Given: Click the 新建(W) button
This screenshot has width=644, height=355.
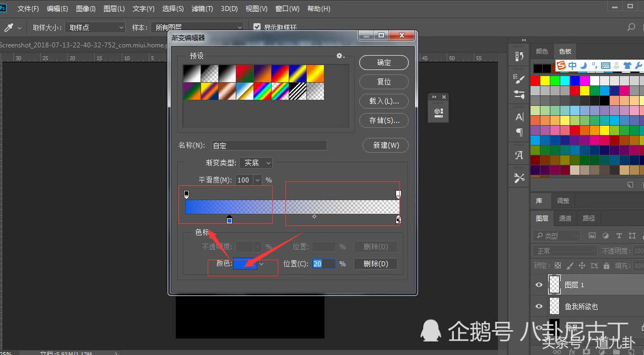Looking at the screenshot, I should (385, 145).
